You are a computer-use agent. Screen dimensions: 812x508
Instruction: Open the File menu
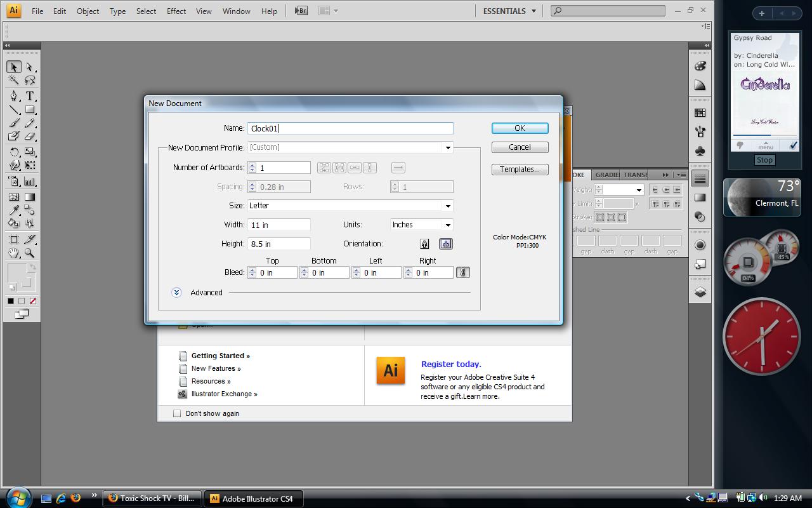[37, 11]
